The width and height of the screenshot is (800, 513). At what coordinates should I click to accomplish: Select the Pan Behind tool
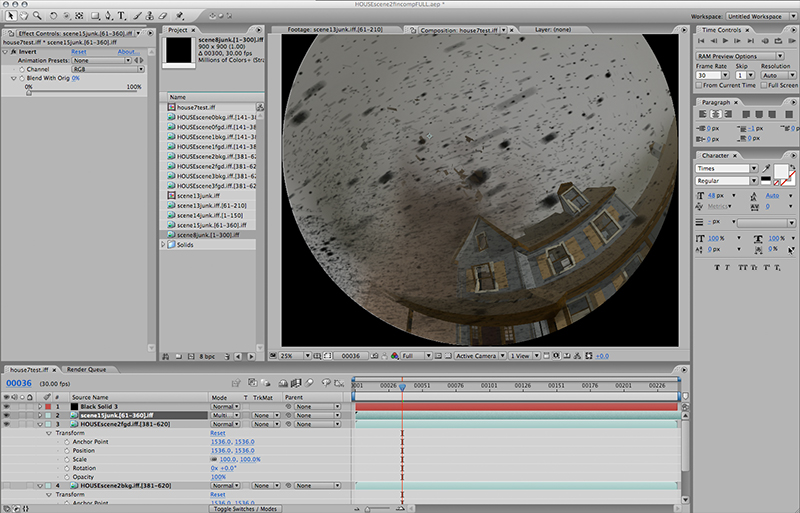79,16
